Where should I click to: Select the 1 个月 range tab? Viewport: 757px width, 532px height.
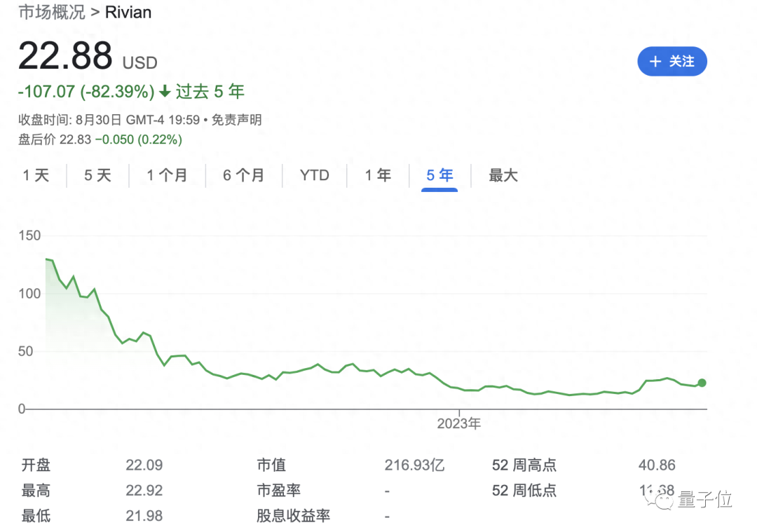click(x=167, y=175)
